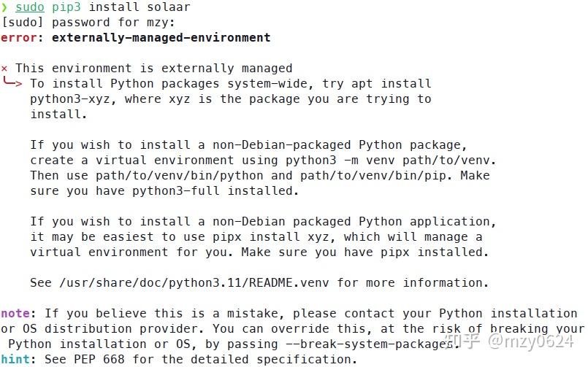Click the underlined sudo command word

(x=30, y=7)
